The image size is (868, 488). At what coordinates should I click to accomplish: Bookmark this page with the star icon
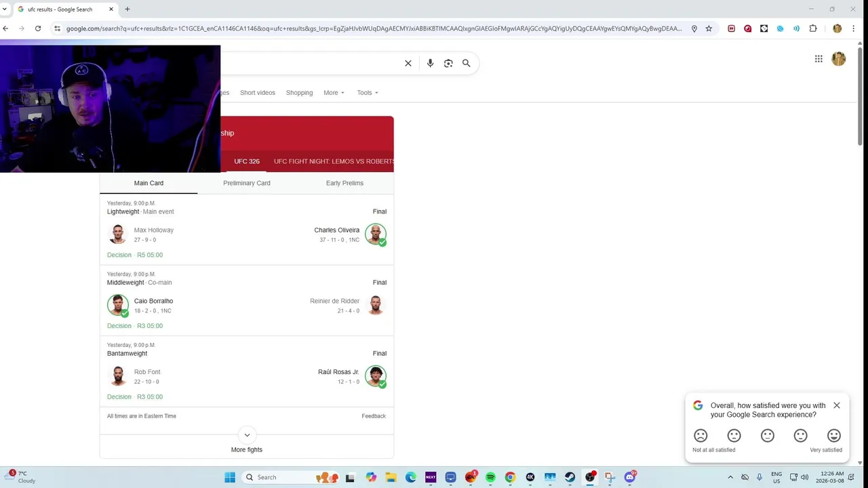pyautogui.click(x=709, y=28)
